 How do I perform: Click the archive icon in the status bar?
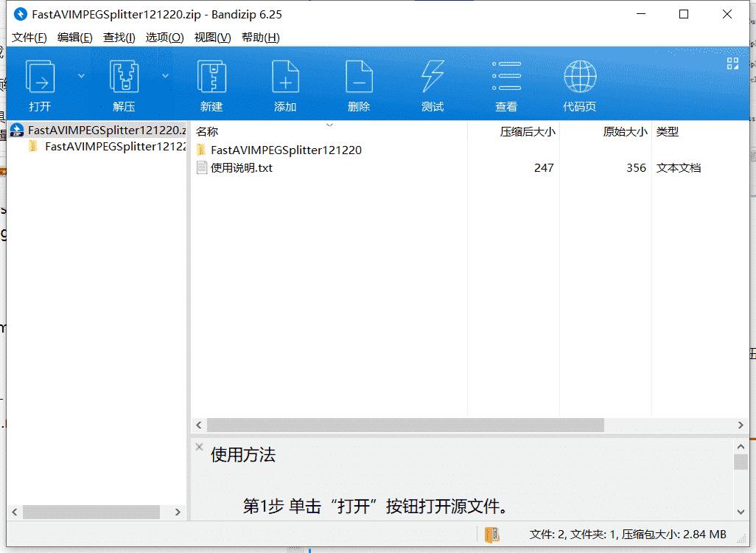click(x=491, y=535)
